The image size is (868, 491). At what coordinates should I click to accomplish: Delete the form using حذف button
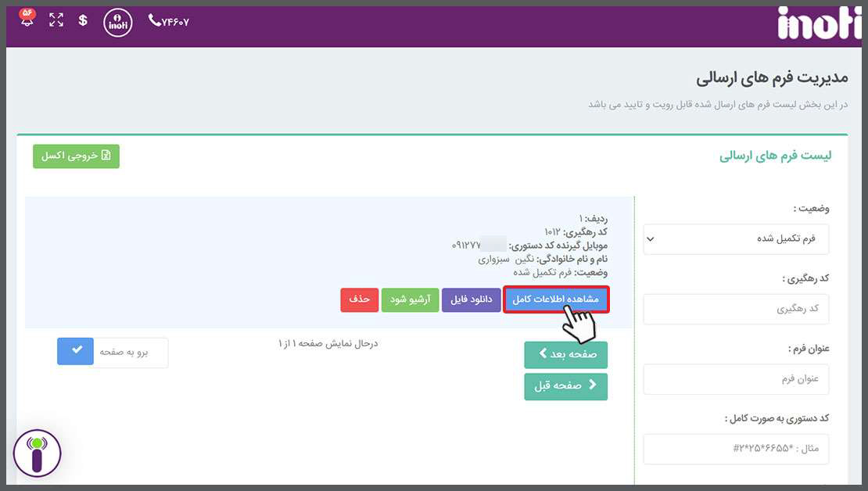[360, 300]
